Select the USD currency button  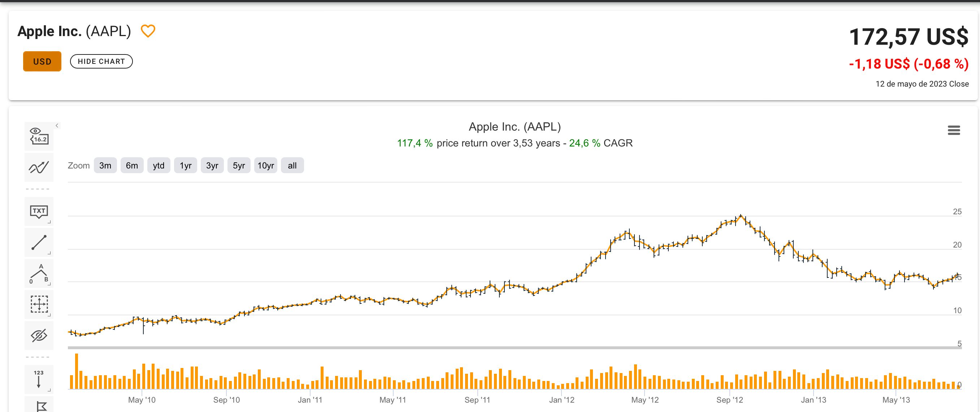point(42,61)
